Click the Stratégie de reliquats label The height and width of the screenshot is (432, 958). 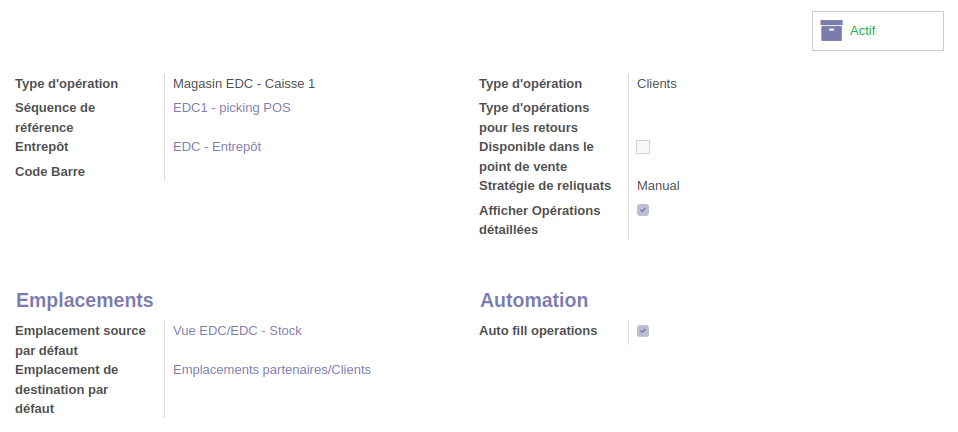[544, 186]
